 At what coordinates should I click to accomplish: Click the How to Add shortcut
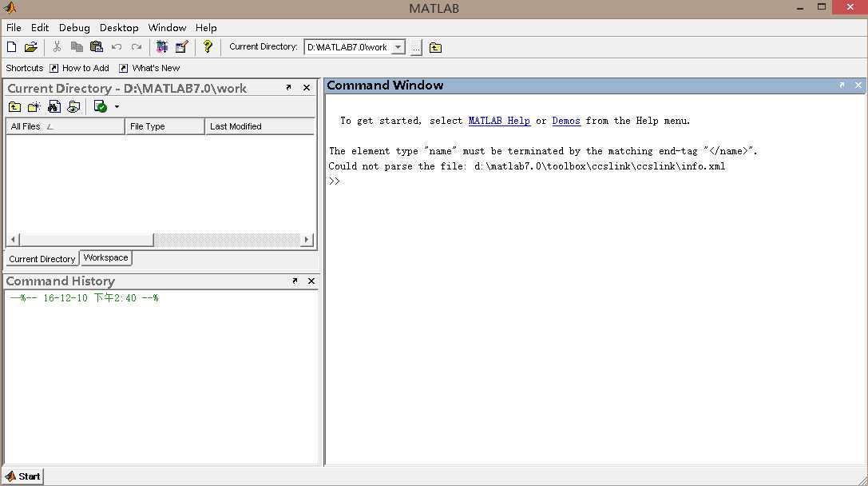tap(79, 68)
